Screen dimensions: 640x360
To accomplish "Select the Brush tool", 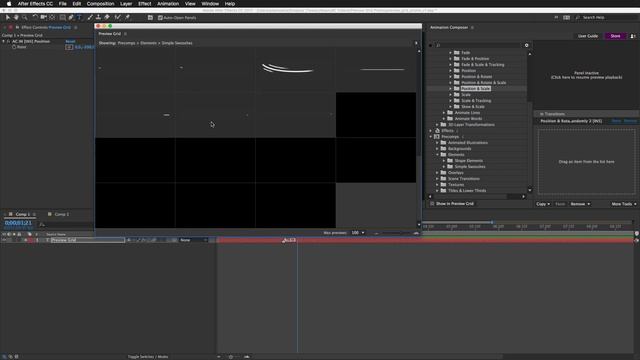I will pyautogui.click(x=90, y=18).
